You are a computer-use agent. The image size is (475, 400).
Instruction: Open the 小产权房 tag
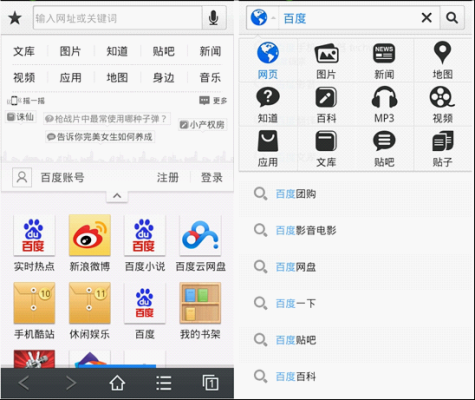202,125
